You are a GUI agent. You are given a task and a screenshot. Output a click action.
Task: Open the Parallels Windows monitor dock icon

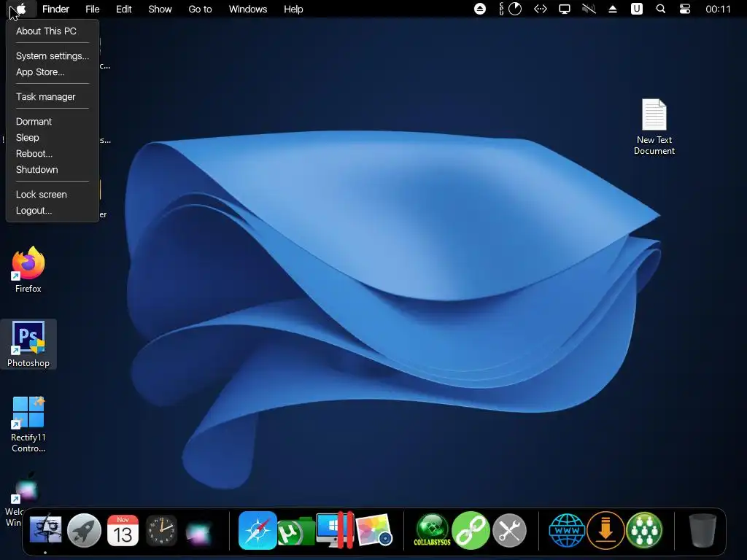coord(335,530)
